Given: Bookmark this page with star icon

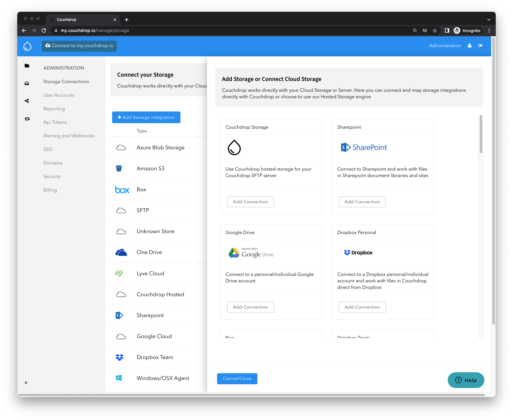Looking at the screenshot, I should tap(435, 30).
